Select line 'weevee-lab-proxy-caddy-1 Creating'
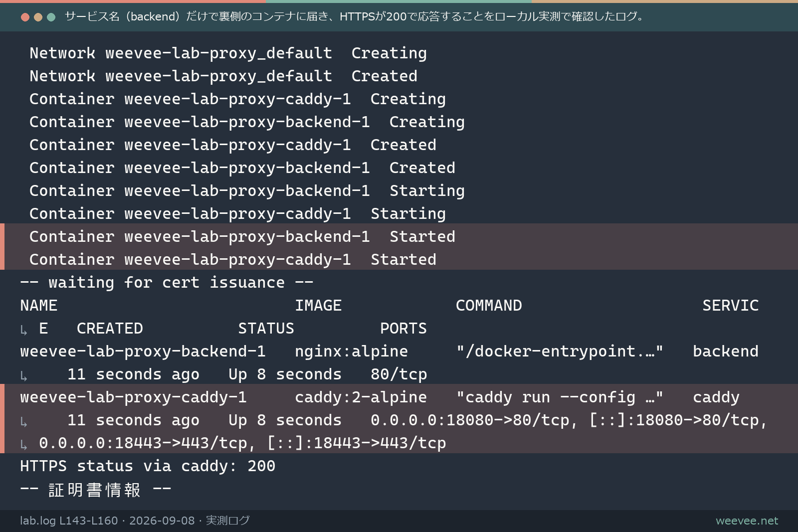Image resolution: width=798 pixels, height=532 pixels. tap(237, 99)
